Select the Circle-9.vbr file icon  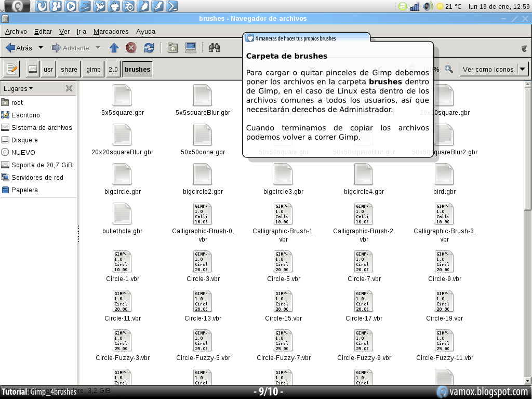444,261
